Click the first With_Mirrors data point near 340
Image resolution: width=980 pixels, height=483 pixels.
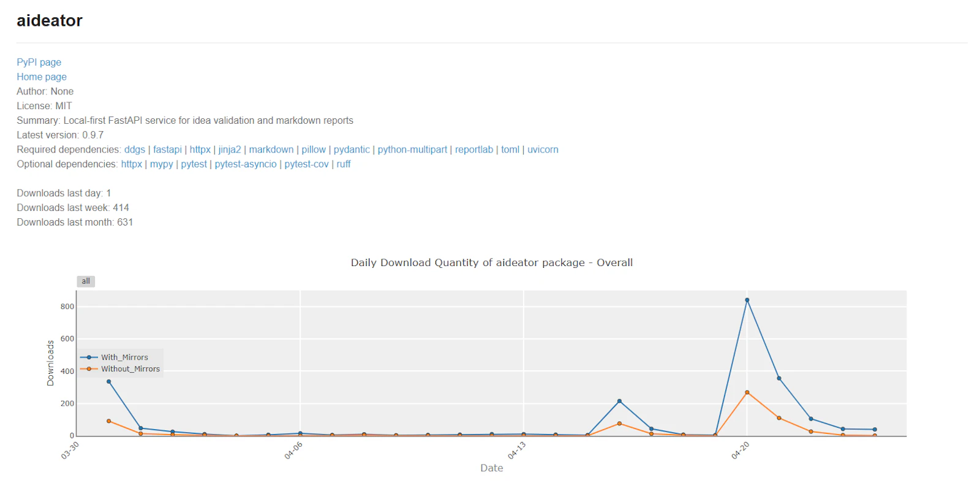(109, 381)
